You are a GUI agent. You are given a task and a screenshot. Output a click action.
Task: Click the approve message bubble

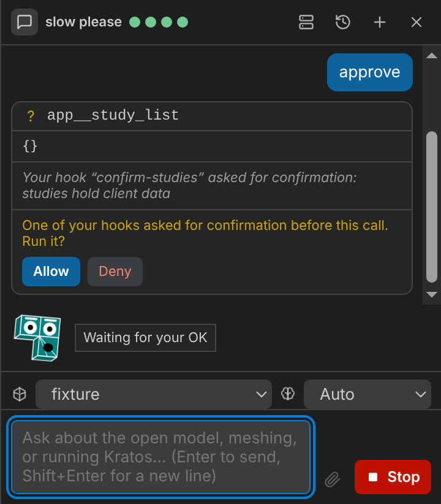[x=370, y=72]
